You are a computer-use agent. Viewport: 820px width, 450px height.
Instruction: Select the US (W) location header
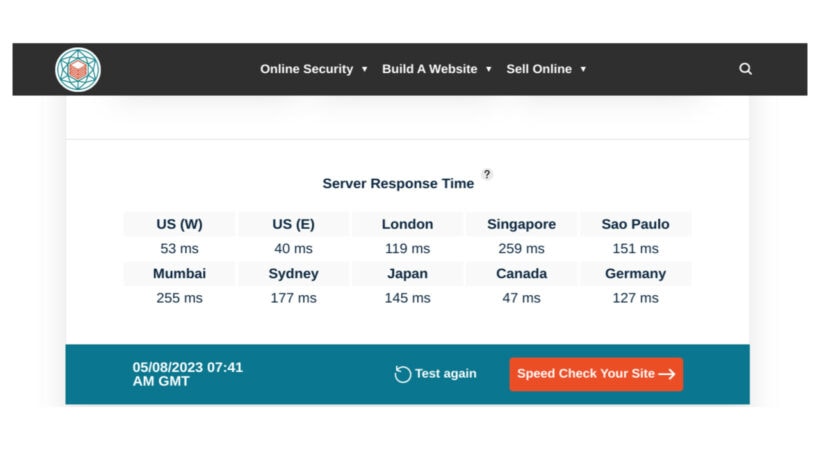(179, 224)
